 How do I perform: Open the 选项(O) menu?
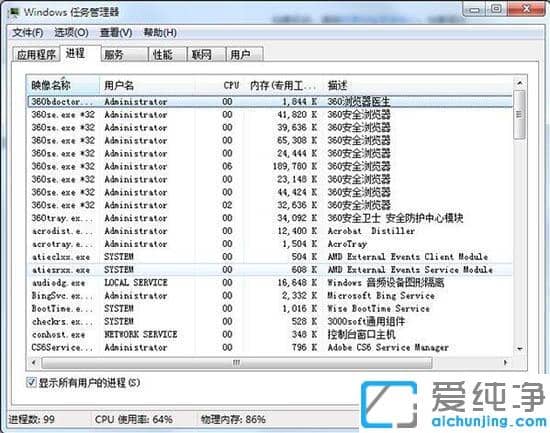click(71, 33)
